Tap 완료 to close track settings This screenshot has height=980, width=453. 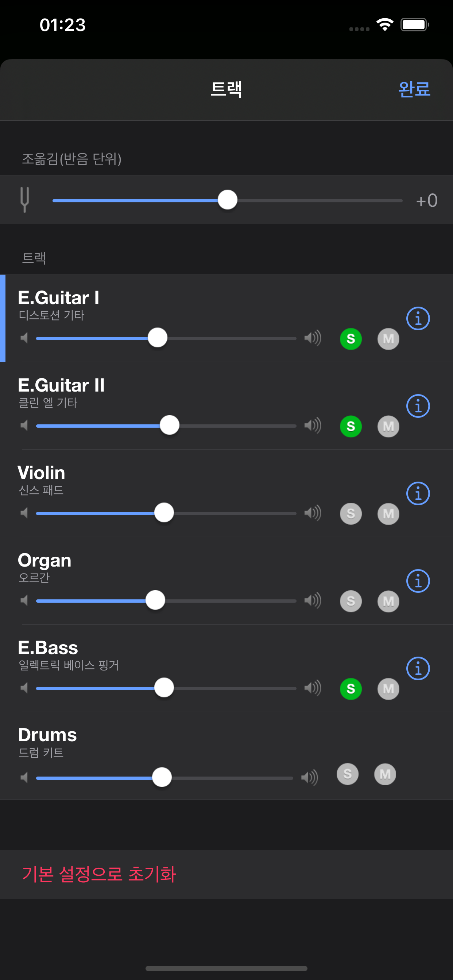coord(414,89)
